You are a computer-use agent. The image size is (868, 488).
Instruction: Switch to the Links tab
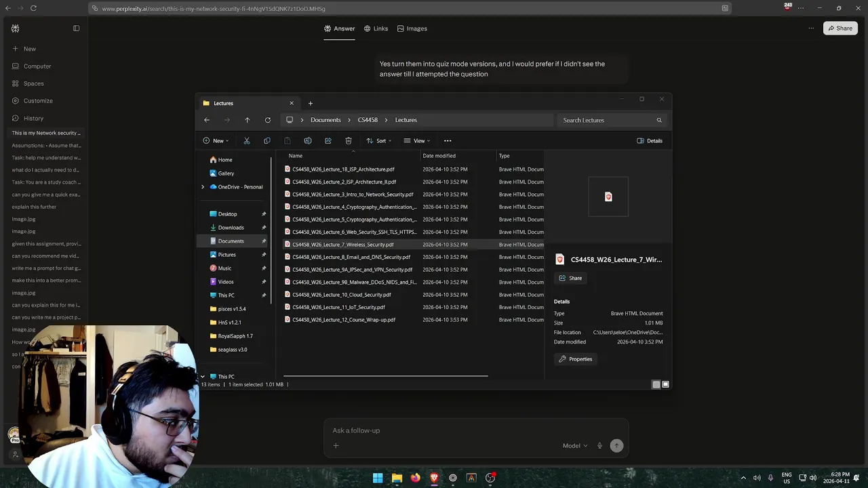click(376, 28)
